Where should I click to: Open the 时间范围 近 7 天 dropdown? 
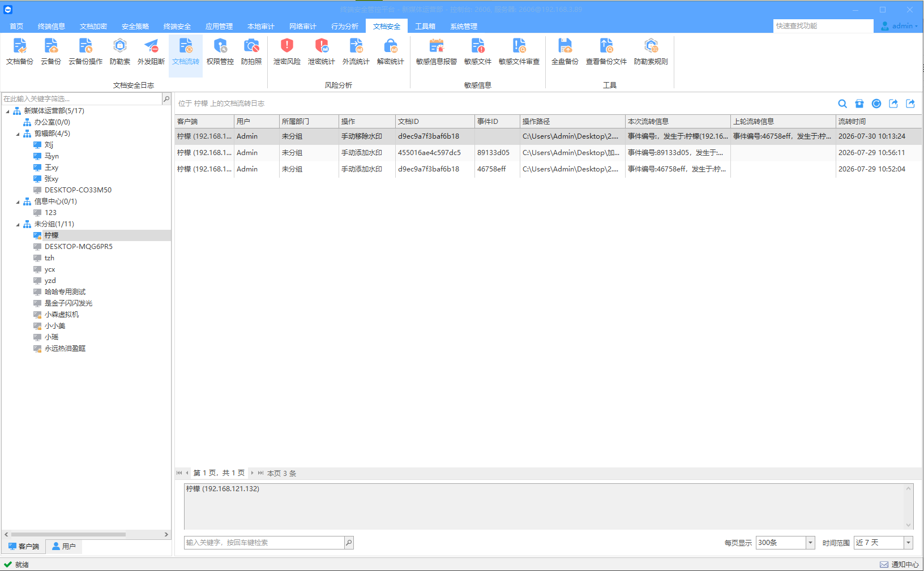908,543
